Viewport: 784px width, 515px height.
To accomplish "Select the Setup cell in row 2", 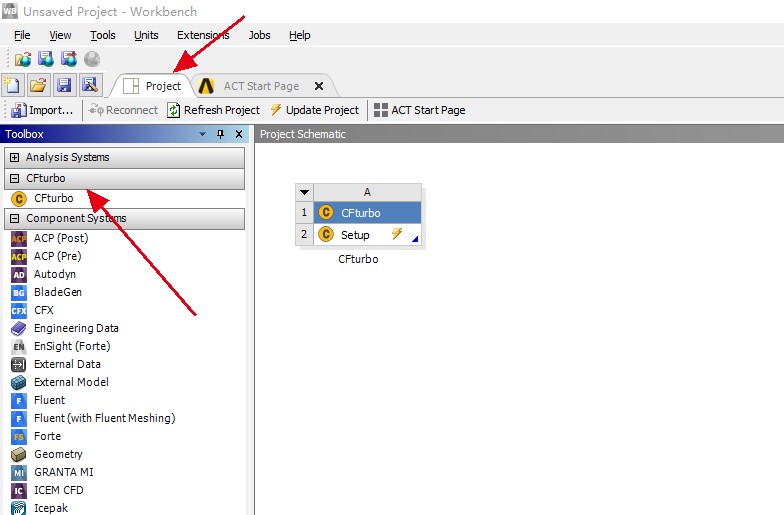I will pyautogui.click(x=368, y=234).
